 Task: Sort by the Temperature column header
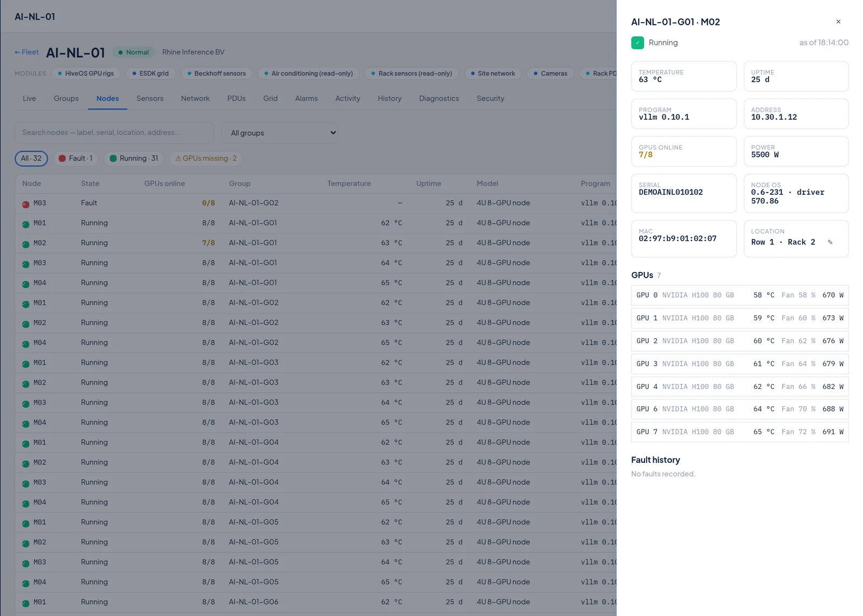click(x=349, y=184)
